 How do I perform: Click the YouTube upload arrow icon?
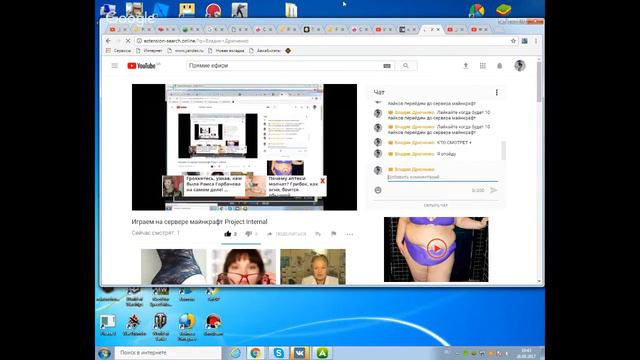466,66
